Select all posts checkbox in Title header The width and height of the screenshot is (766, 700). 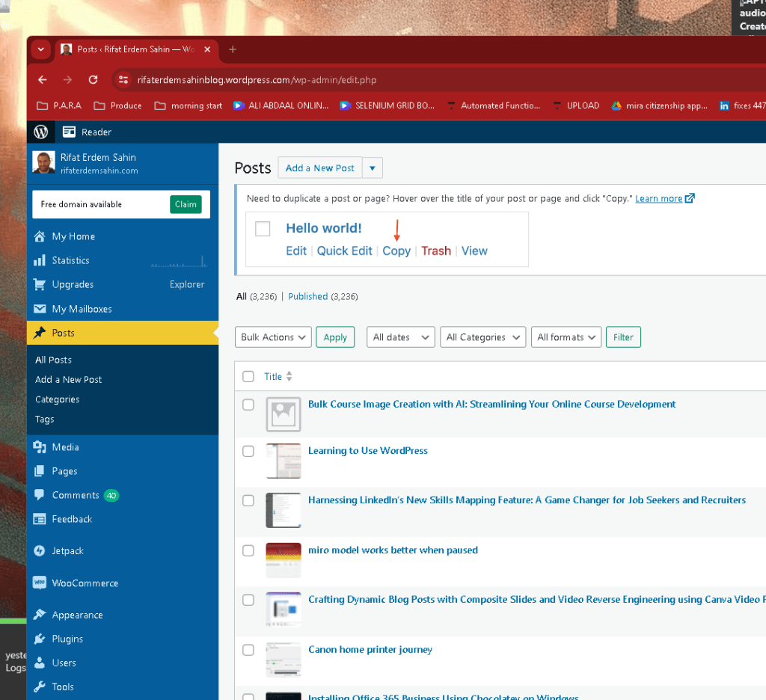point(248,376)
